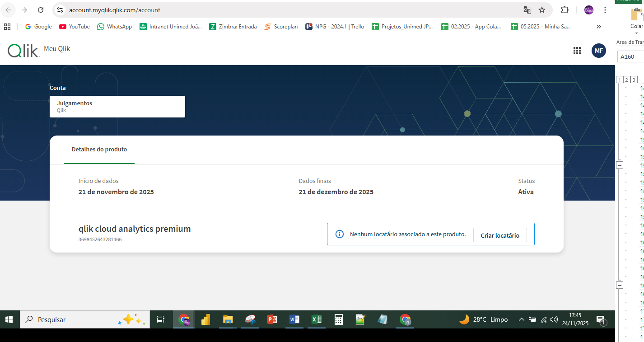This screenshot has width=644, height=342.
Task: Click the Chrome address bar URL
Action: coord(115,10)
